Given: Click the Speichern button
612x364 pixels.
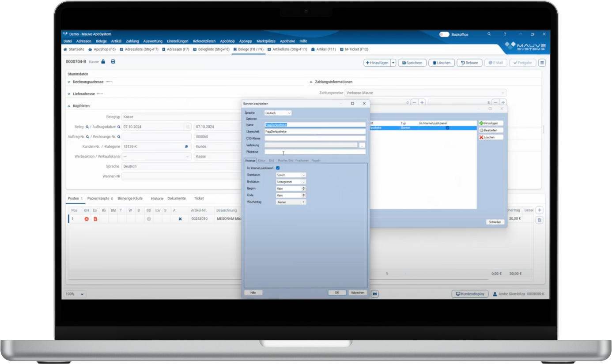Looking at the screenshot, I should 412,63.
